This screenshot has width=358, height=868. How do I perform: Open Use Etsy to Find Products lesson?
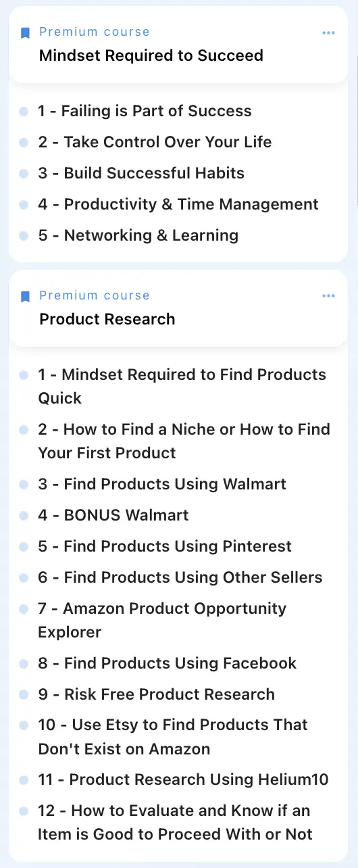click(173, 737)
